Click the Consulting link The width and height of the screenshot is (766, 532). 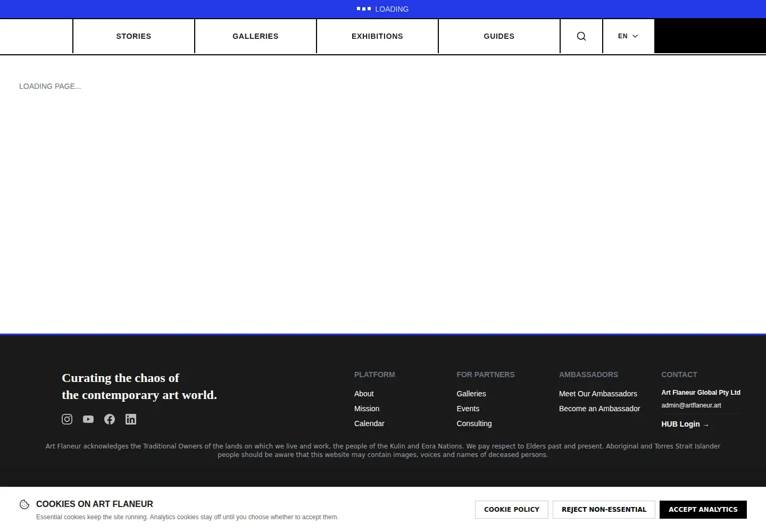click(x=474, y=423)
